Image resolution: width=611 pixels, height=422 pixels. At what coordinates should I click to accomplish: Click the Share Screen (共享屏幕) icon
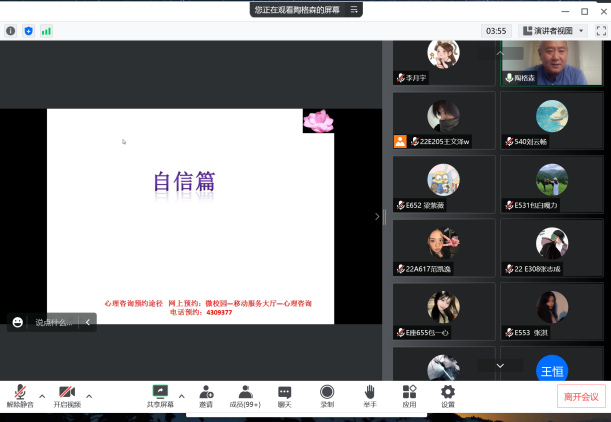click(159, 394)
